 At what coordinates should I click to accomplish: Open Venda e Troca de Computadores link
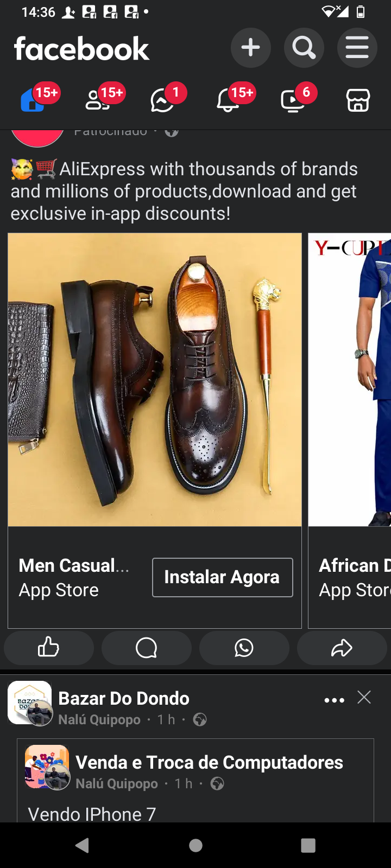pyautogui.click(x=209, y=762)
